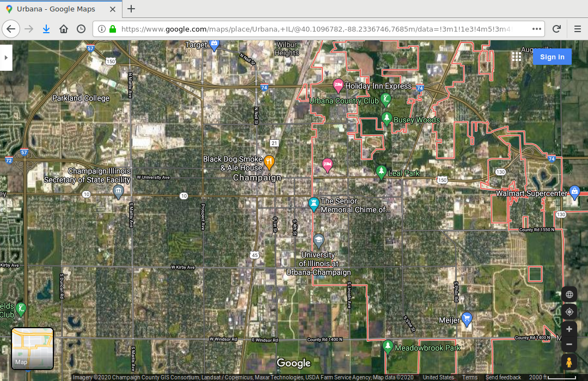
Task: Expand the collapsed side panel arrow
Action: click(6, 57)
